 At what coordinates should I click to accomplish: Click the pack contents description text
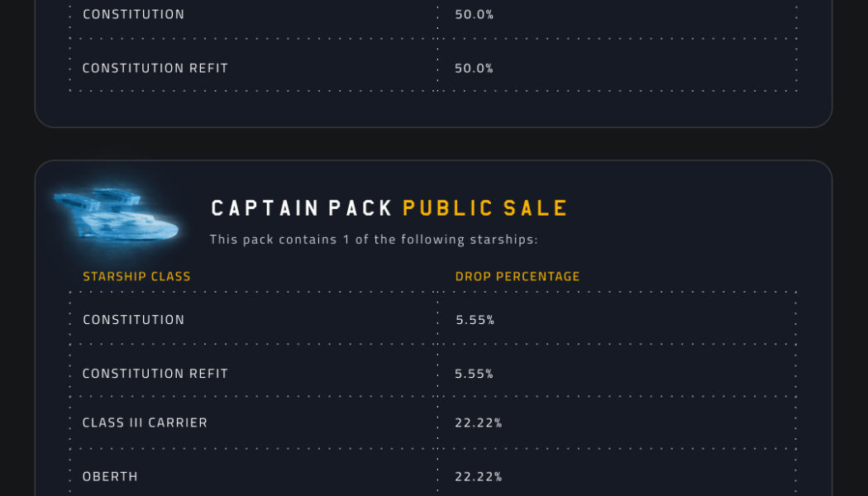pyautogui.click(x=374, y=240)
